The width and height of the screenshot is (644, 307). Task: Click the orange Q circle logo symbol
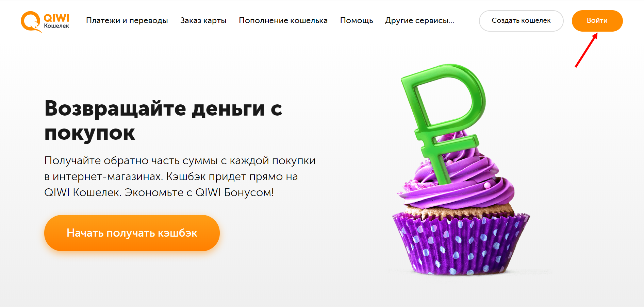[x=31, y=22]
